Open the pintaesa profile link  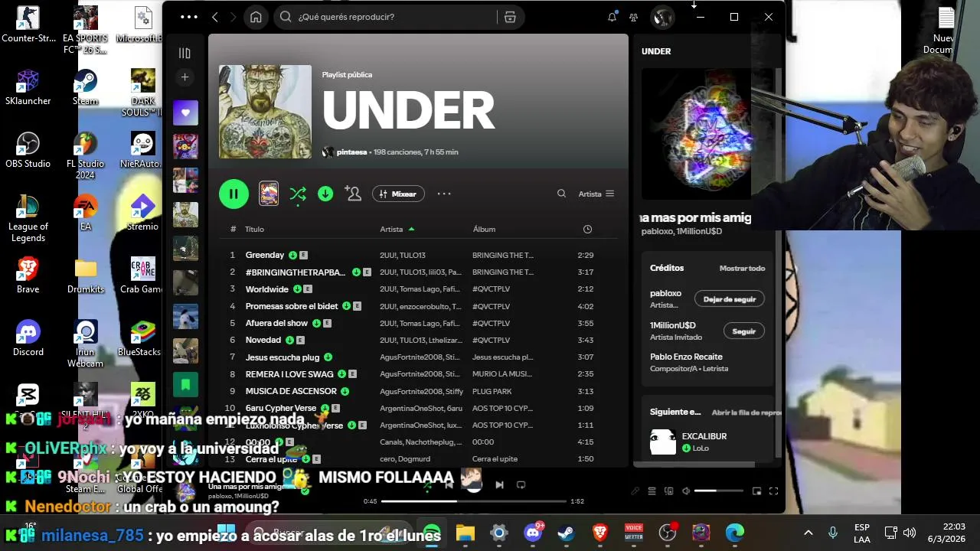tap(351, 152)
